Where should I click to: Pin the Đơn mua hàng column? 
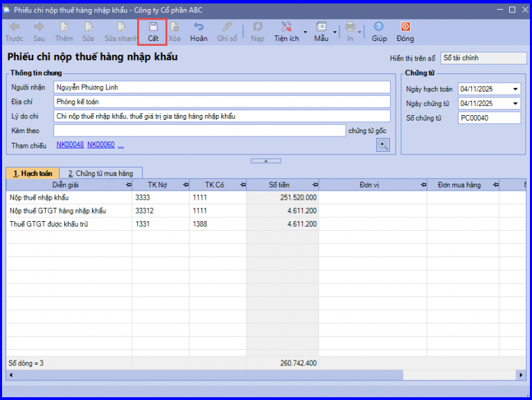point(495,185)
